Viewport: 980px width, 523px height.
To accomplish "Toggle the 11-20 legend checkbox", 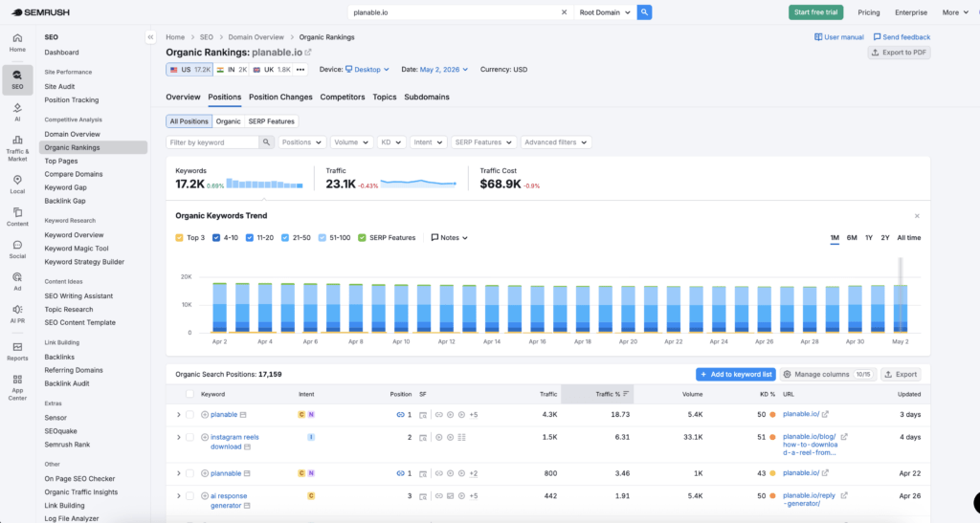I will 250,238.
